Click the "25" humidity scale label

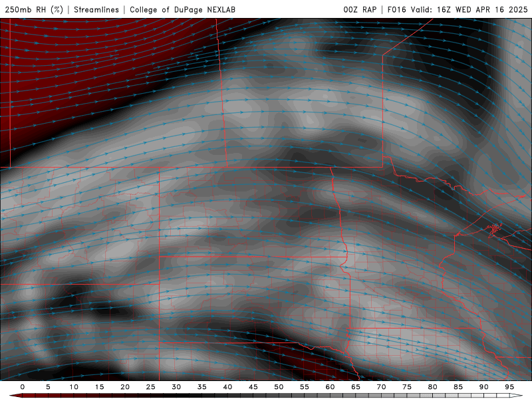pos(151,387)
